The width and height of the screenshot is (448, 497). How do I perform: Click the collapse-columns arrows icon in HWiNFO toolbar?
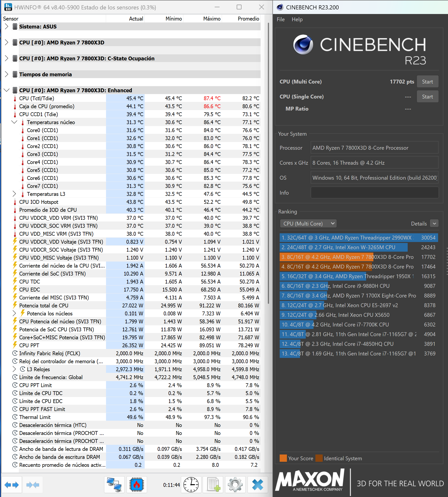[x=33, y=485]
